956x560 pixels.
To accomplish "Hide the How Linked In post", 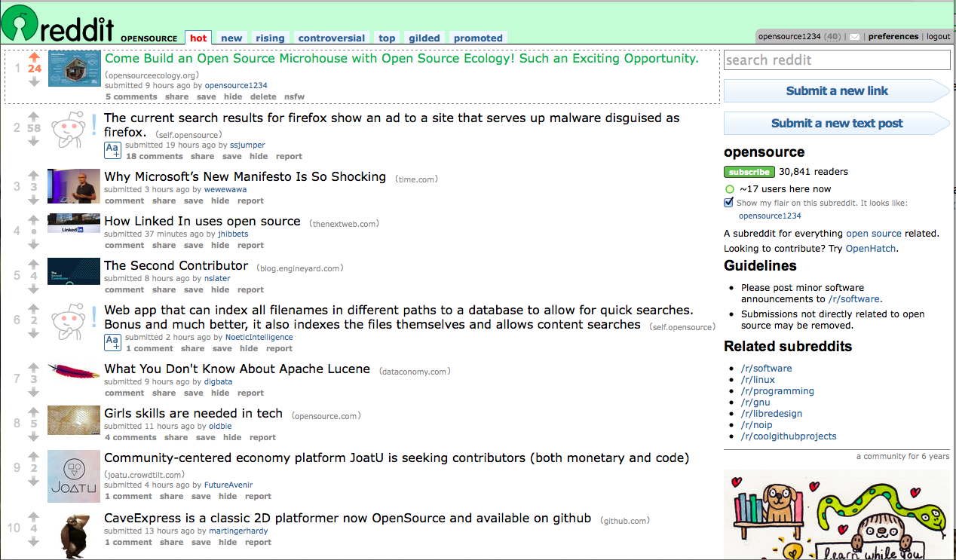I will 220,246.
